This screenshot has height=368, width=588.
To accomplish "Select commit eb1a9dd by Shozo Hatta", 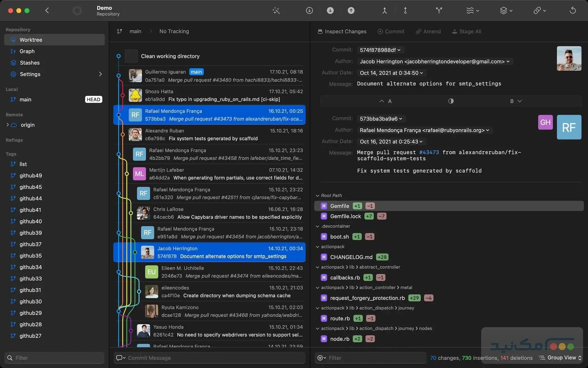I will [x=209, y=95].
